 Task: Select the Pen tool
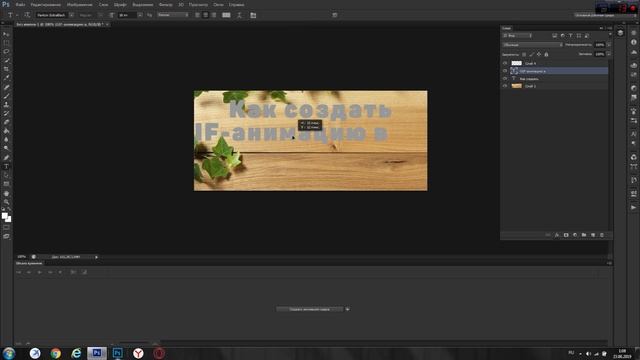point(6,158)
